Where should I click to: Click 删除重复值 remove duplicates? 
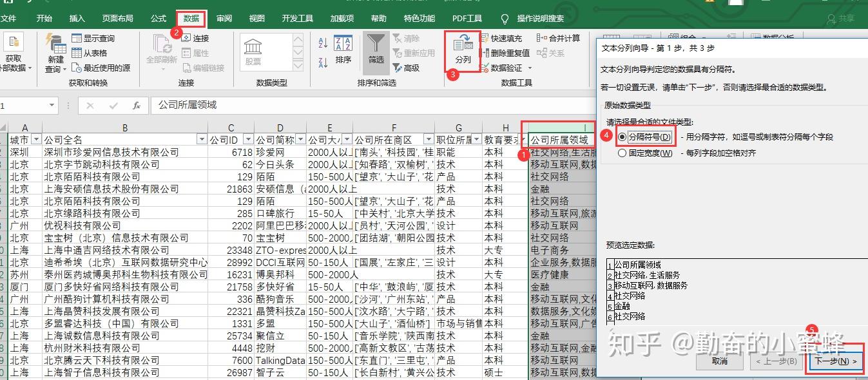(x=505, y=53)
